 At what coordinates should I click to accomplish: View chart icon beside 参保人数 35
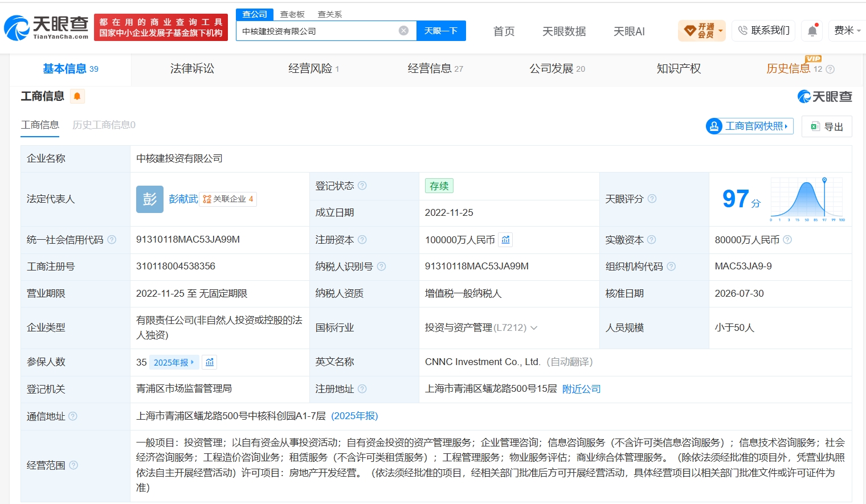point(210,362)
